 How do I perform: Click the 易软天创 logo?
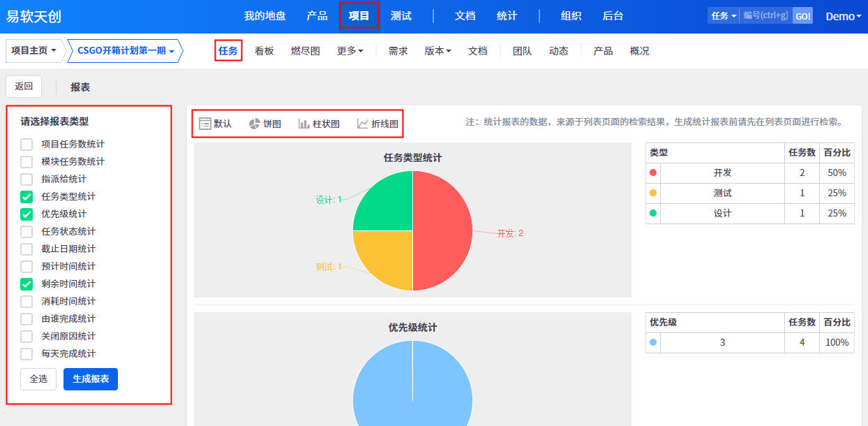pos(33,16)
